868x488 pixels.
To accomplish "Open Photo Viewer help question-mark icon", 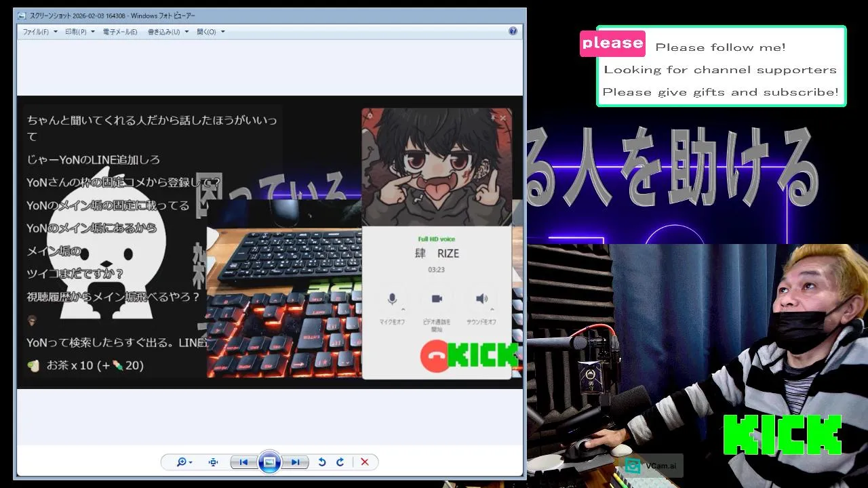I will pyautogui.click(x=513, y=31).
